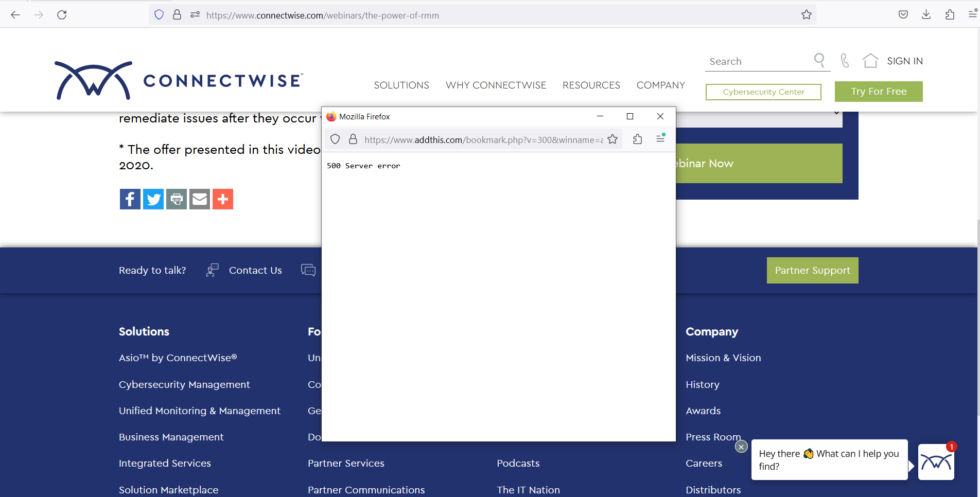Share page via email icon
The image size is (980, 497).
[x=200, y=199]
